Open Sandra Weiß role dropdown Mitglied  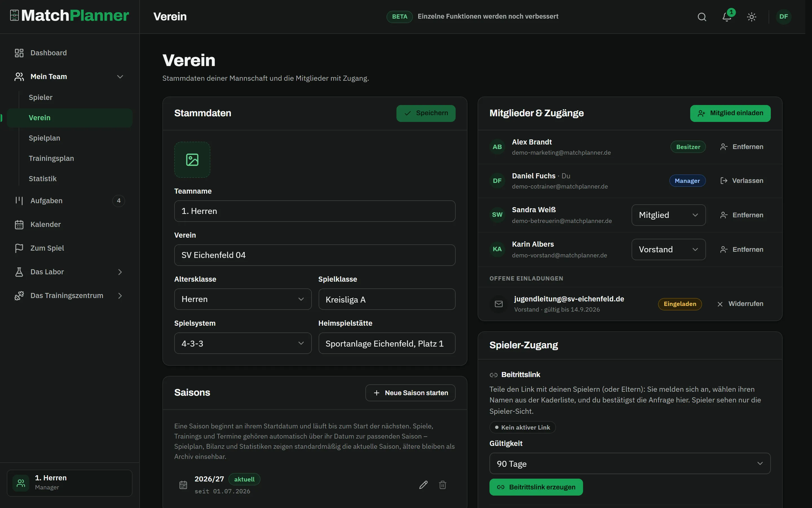668,215
